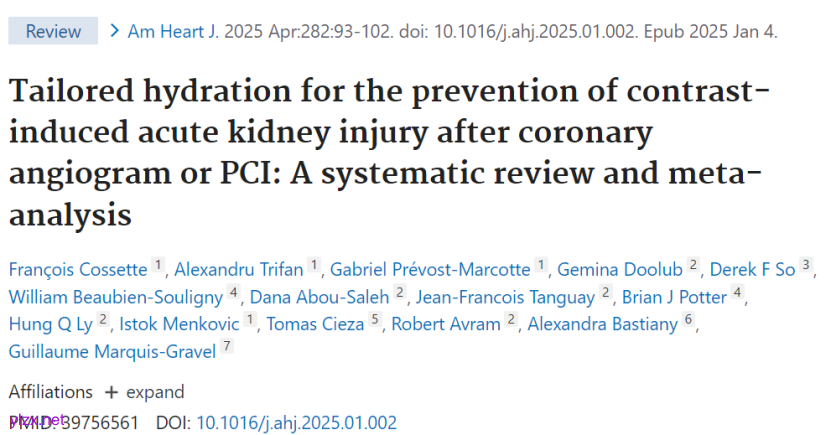Open the DOI 10.1016/j.ahj.2025.01.002 link at bottom
The image size is (831, 435).
[296, 422]
